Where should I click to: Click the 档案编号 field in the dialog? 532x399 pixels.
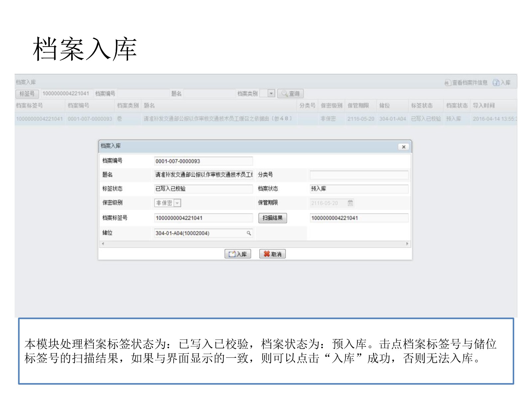(203, 161)
